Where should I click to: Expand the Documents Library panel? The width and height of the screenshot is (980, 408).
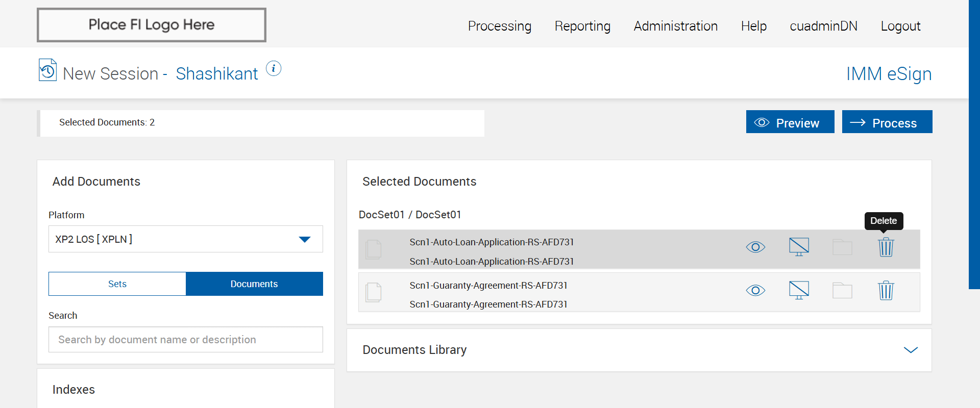pyautogui.click(x=911, y=350)
